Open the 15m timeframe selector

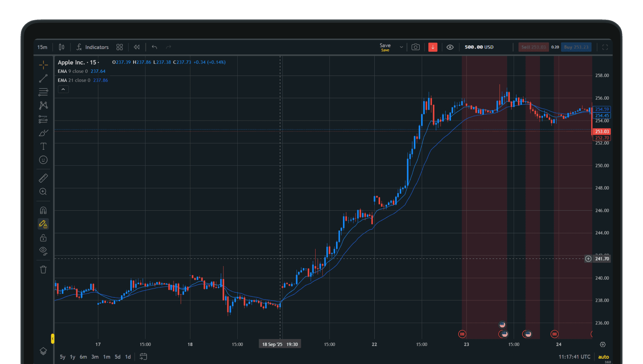(x=42, y=47)
